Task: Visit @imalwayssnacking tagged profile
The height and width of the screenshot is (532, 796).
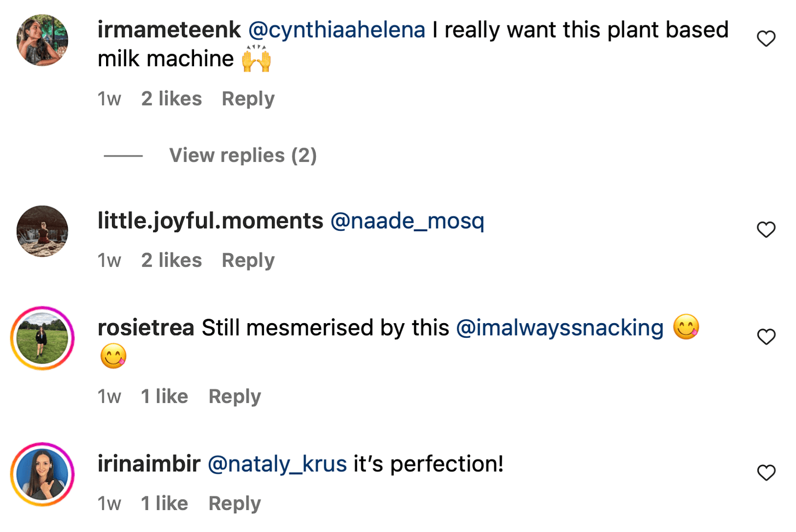Action: point(559,328)
